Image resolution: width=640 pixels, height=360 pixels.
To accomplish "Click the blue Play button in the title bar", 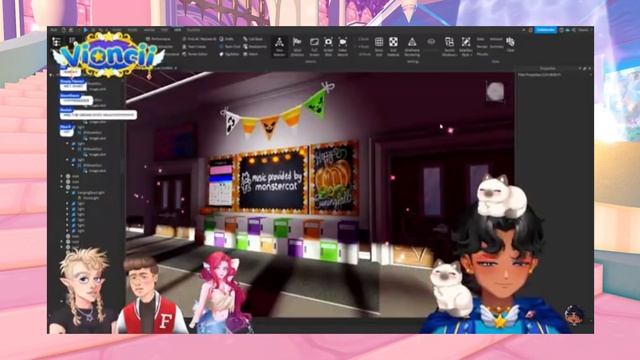I will tap(85, 30).
